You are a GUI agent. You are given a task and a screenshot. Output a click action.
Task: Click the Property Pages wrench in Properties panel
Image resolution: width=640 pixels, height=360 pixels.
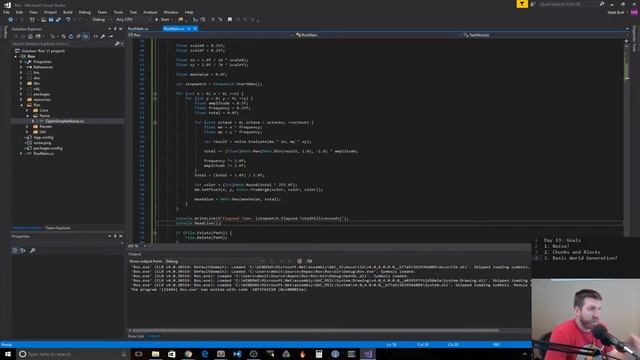(x=33, y=251)
